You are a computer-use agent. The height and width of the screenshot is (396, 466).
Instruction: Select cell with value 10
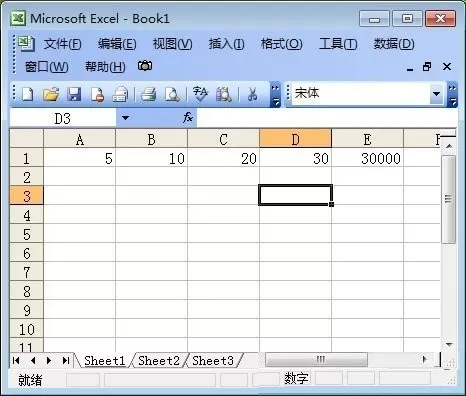tap(152, 158)
